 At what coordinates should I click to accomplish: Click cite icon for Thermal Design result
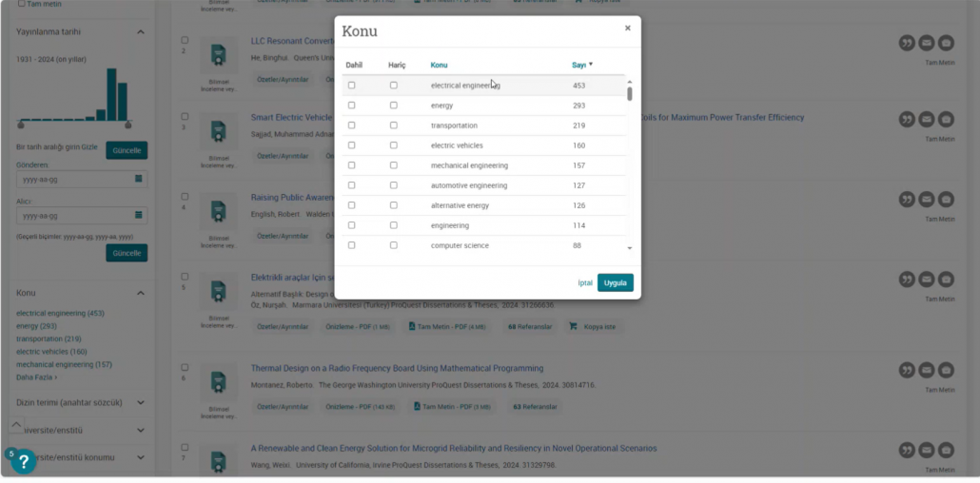click(x=907, y=369)
